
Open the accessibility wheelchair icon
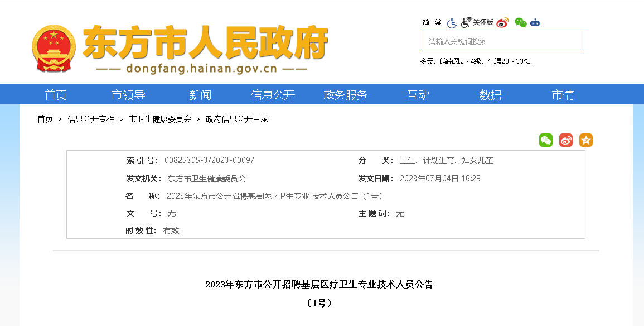pos(452,23)
